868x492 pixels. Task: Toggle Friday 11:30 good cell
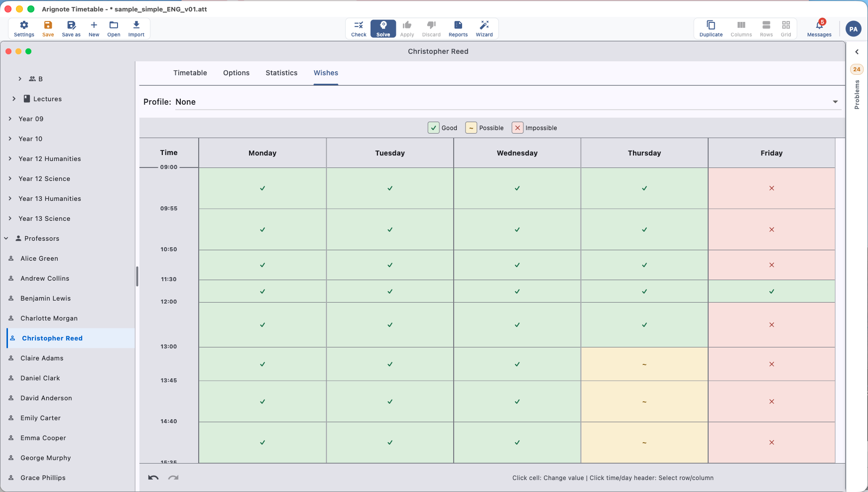771,291
